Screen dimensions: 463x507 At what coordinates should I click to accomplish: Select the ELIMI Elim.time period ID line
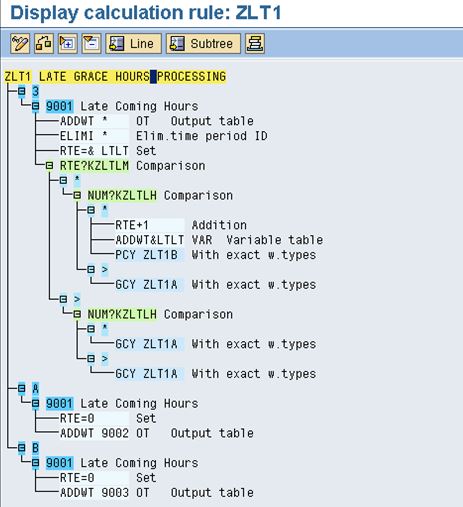click(164, 136)
